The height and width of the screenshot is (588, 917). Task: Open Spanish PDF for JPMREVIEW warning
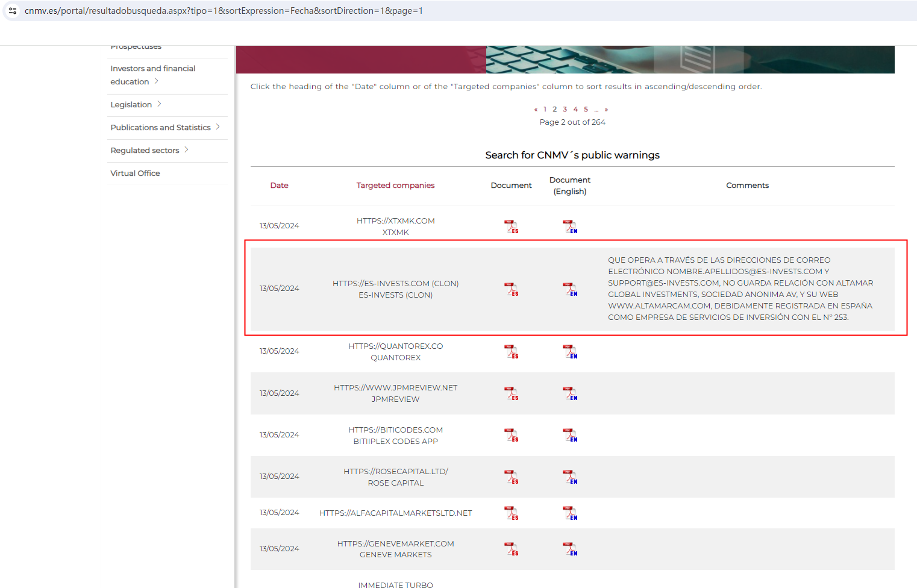pos(511,393)
